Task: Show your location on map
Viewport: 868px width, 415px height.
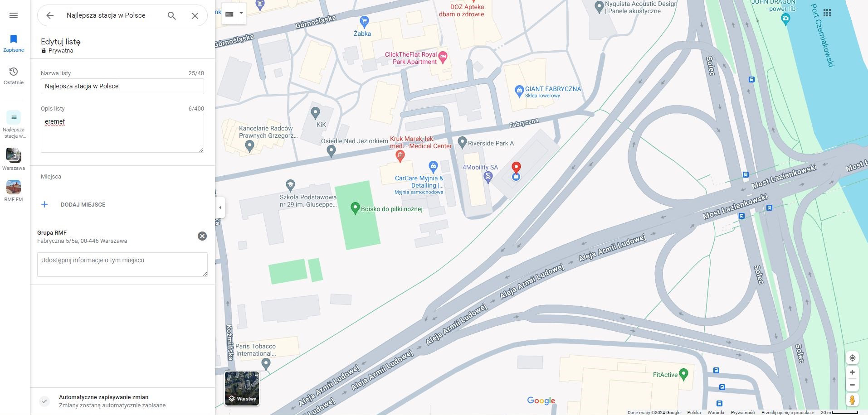Action: point(852,358)
